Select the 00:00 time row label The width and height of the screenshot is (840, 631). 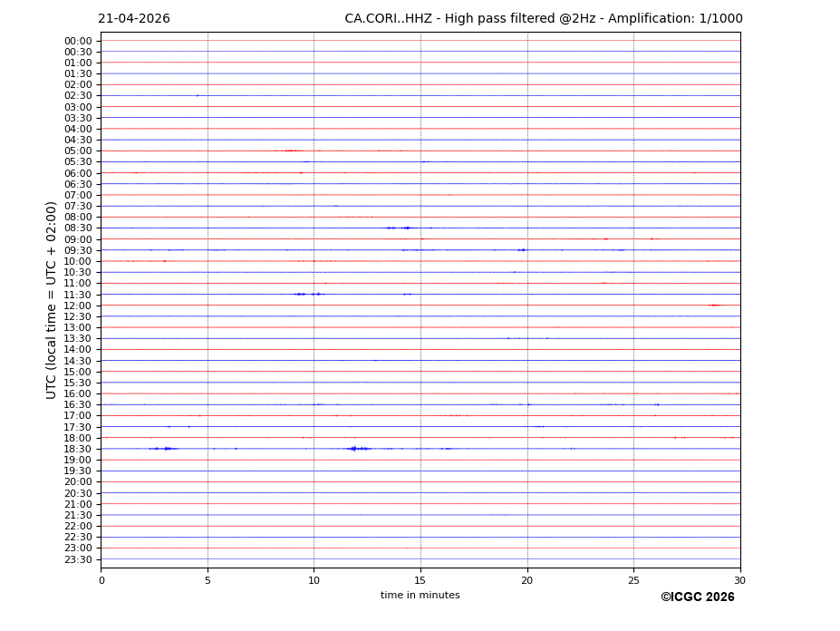(78, 41)
